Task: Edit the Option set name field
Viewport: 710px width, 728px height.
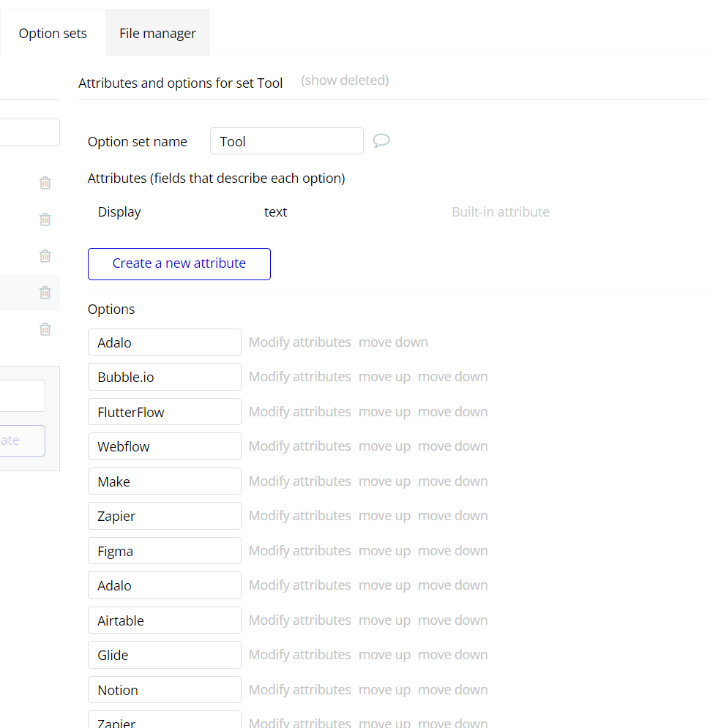Action: pyautogui.click(x=286, y=141)
